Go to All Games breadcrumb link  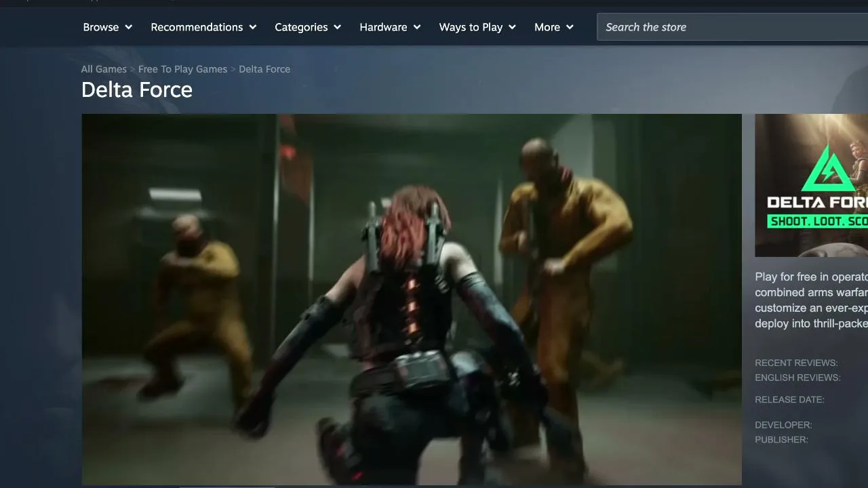tap(104, 69)
